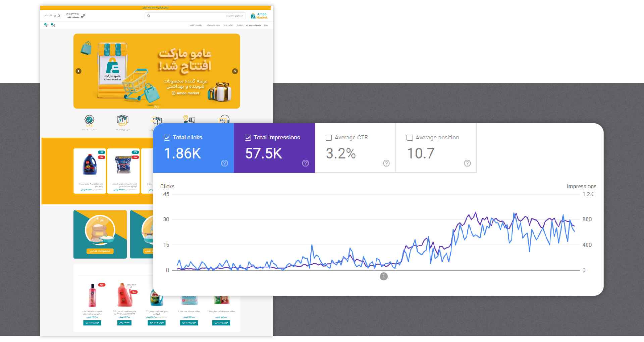Click the Amoo Market logo
The image size is (644, 342).
click(259, 16)
